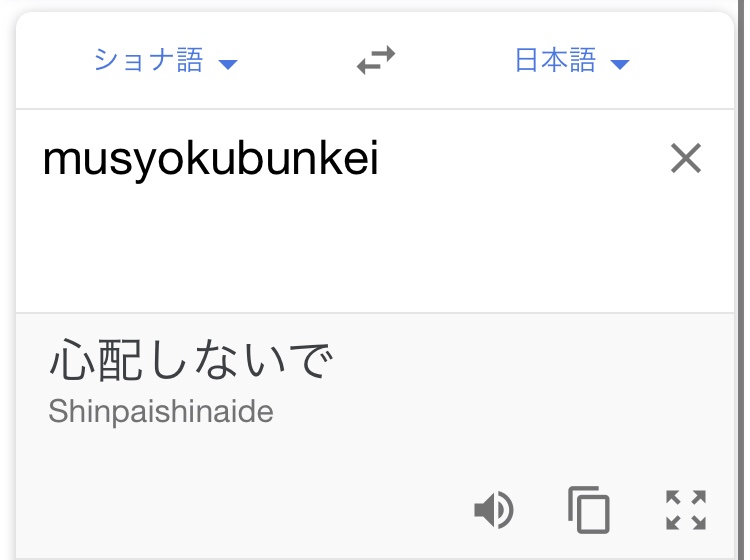Place cursor in the musyokubunkei text
This screenshot has width=750, height=560.
[210, 159]
